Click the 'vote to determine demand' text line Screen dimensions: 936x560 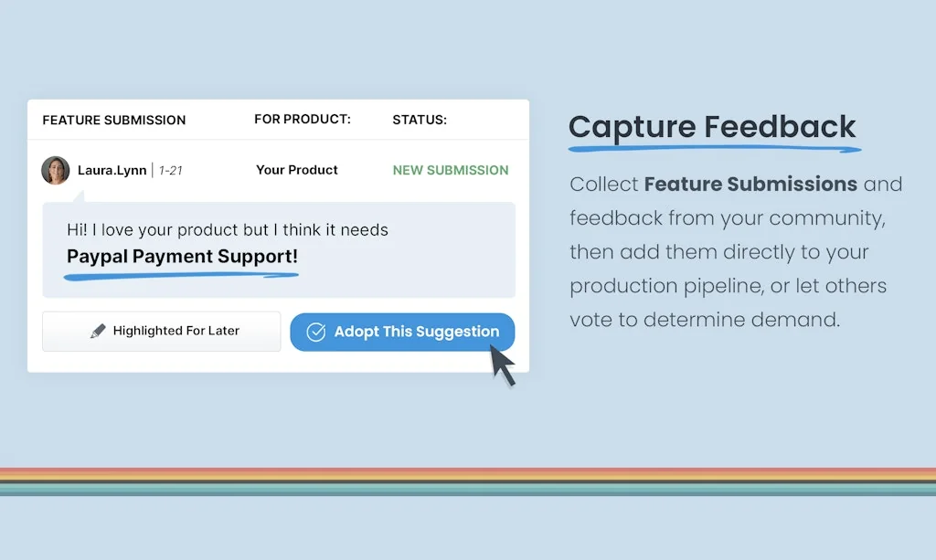[x=705, y=320]
